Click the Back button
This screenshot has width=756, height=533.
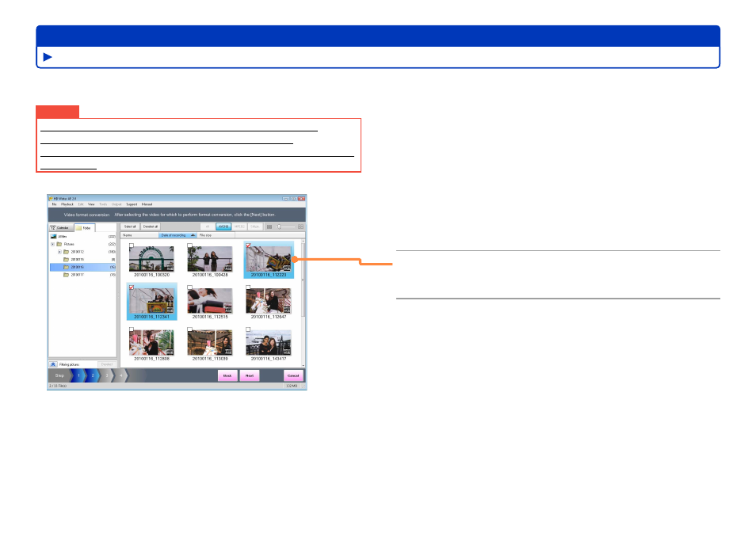tap(227, 375)
